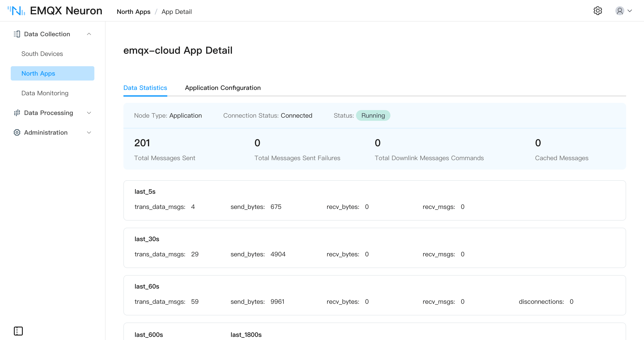The width and height of the screenshot is (644, 340).
Task: Expand the user account dropdown chevron
Action: click(x=630, y=11)
